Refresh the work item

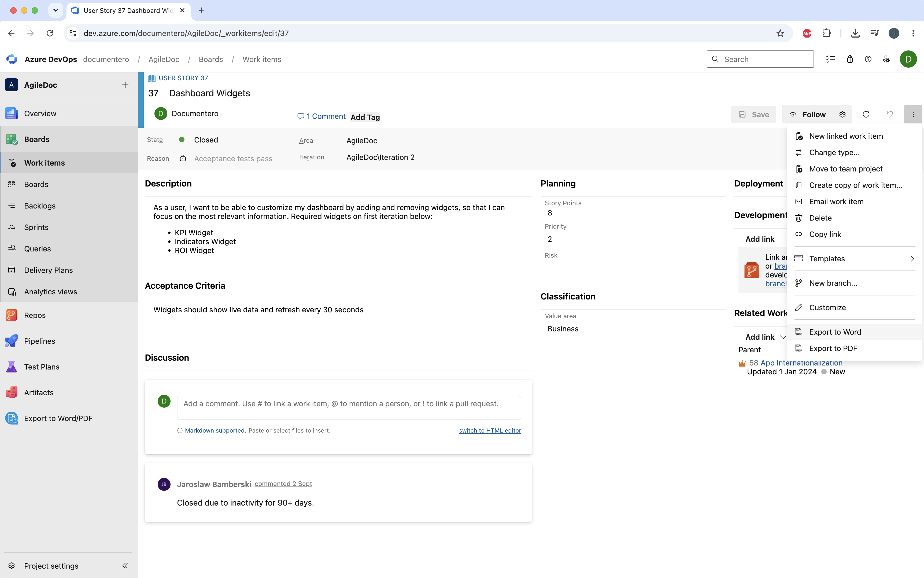coord(866,115)
